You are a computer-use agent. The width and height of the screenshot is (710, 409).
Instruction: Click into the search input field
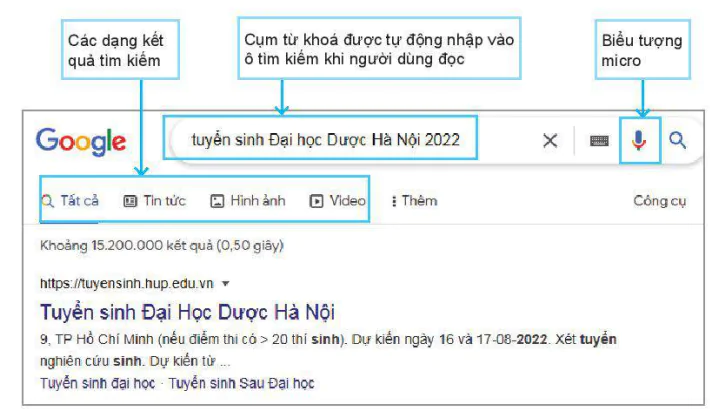point(354,140)
